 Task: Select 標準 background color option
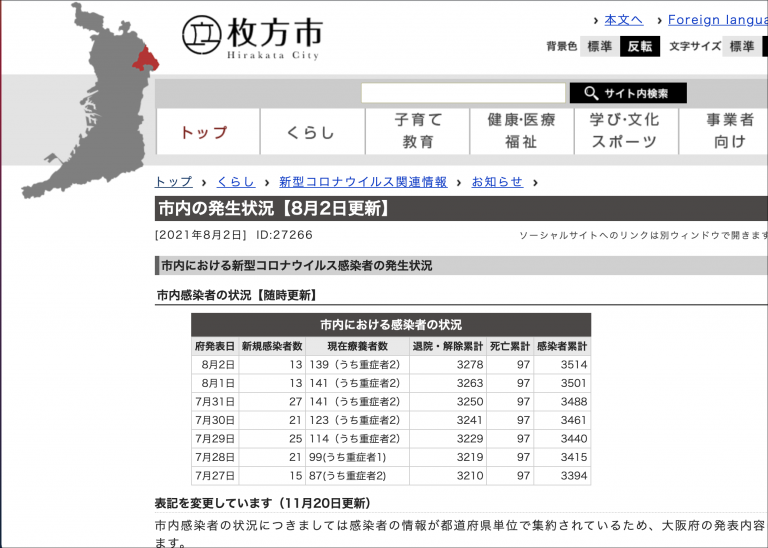(x=599, y=46)
